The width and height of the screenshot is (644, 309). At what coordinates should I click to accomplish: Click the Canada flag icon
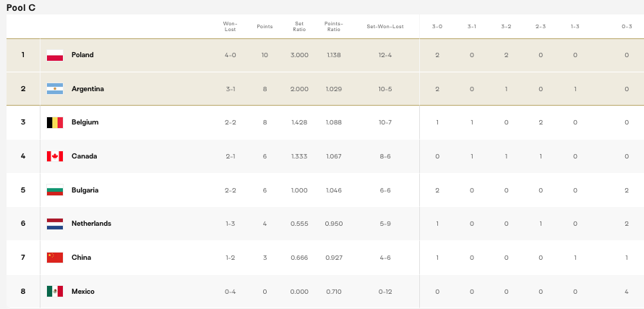(x=55, y=156)
